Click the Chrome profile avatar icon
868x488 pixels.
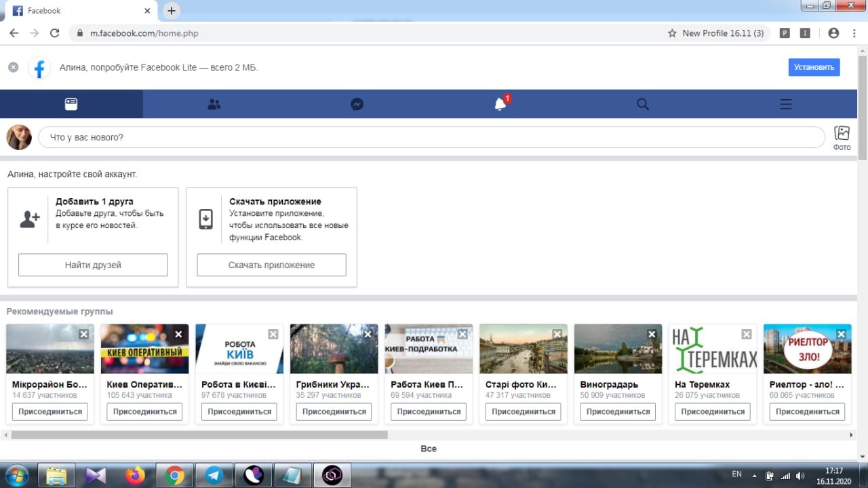coord(833,33)
